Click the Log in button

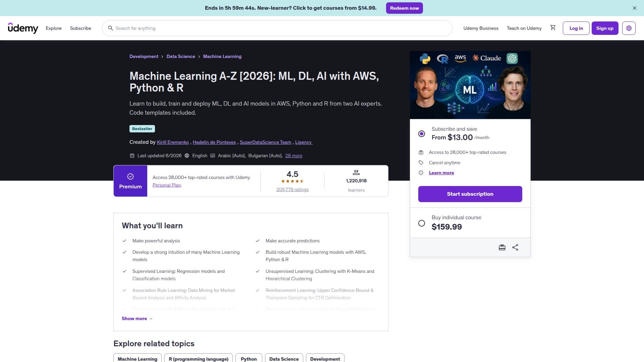(576, 28)
